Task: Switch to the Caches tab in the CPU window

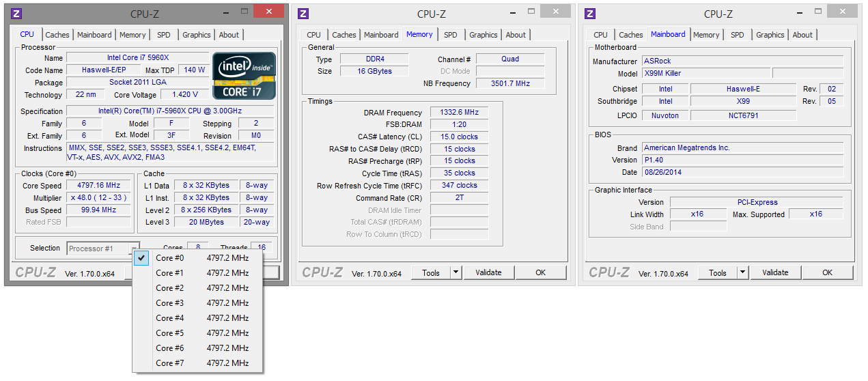Action: click(x=57, y=35)
